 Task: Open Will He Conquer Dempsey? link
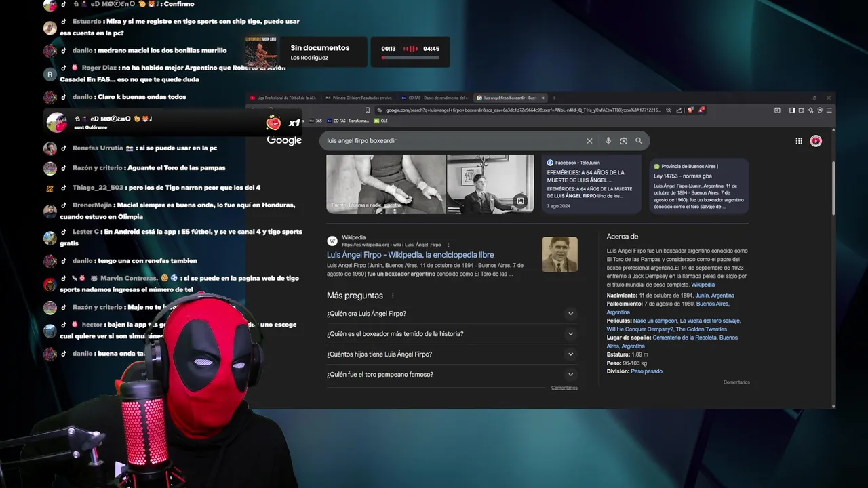pyautogui.click(x=640, y=329)
